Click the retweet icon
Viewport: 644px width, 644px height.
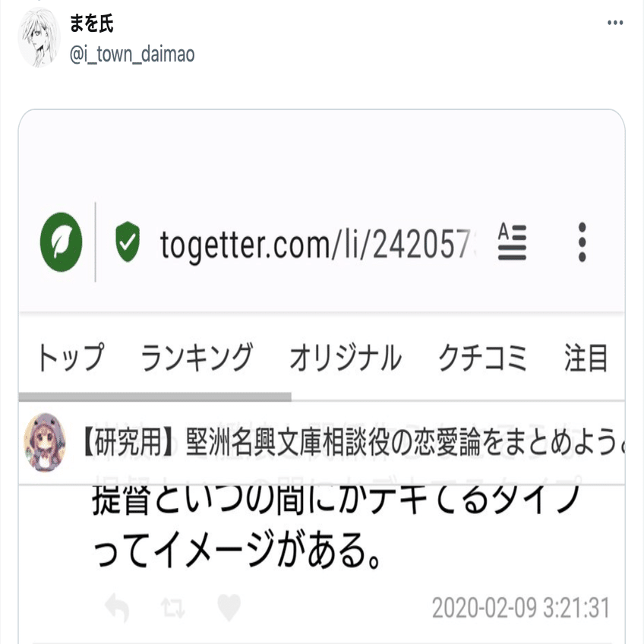[x=172, y=608]
